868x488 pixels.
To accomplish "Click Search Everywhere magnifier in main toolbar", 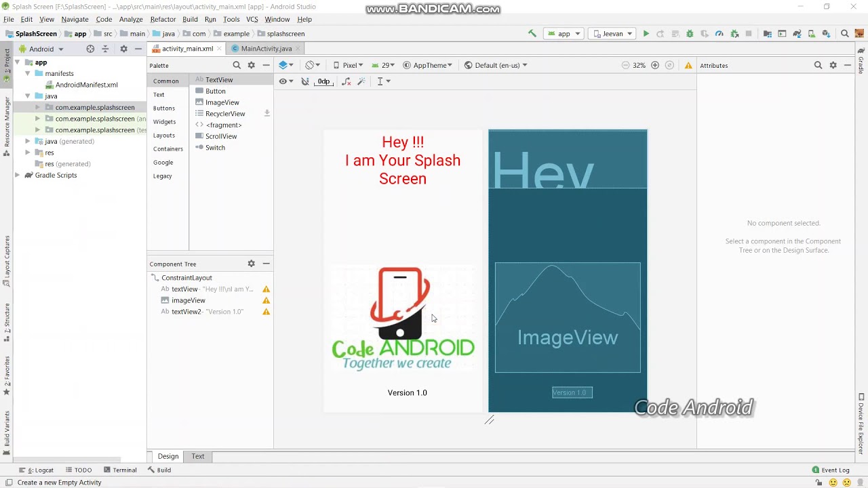I will coord(845,33).
